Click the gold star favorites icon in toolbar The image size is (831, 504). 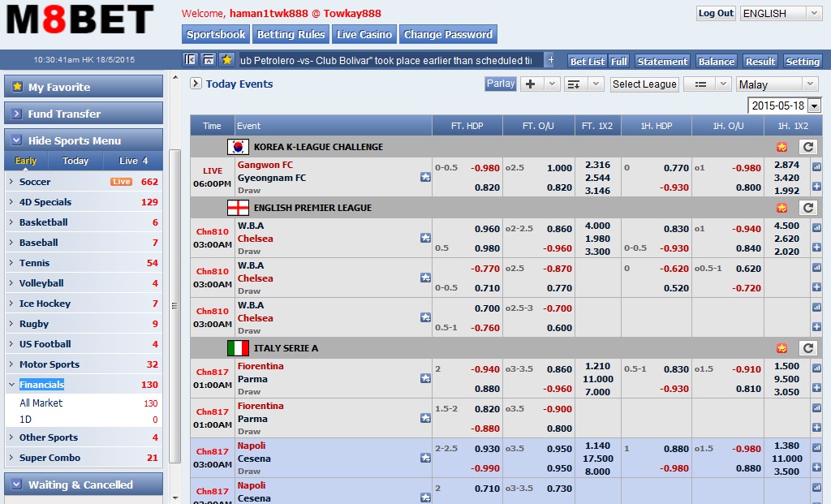[x=227, y=60]
